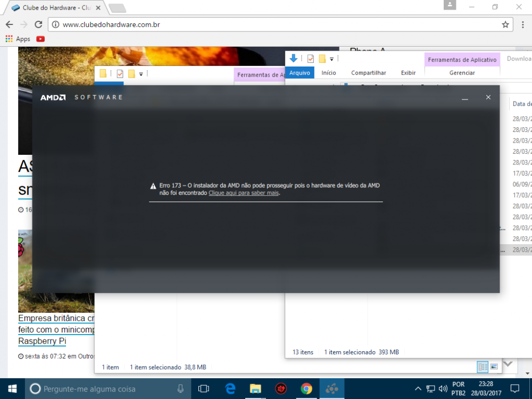Click taskbar clock showing 23:28
The image size is (532, 399).
tap(486, 389)
